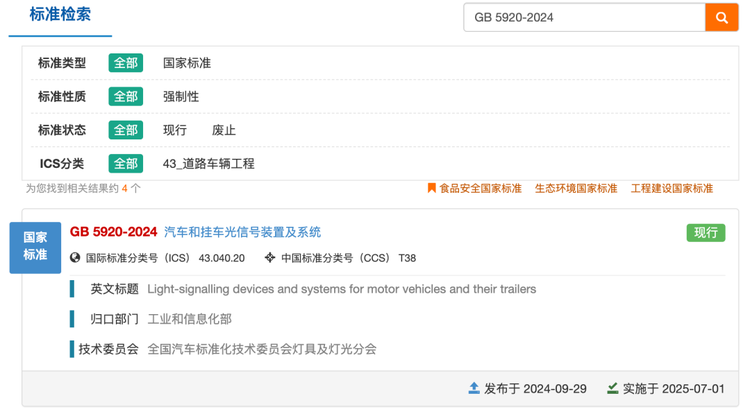
Task: Click the blue 国家标准 badge
Action: (35, 248)
